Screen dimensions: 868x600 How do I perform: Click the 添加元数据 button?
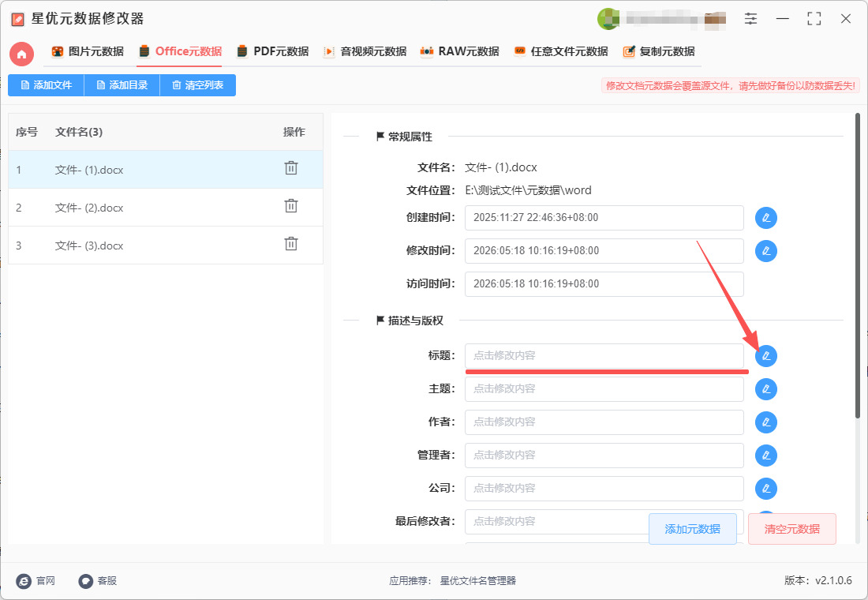(x=693, y=529)
